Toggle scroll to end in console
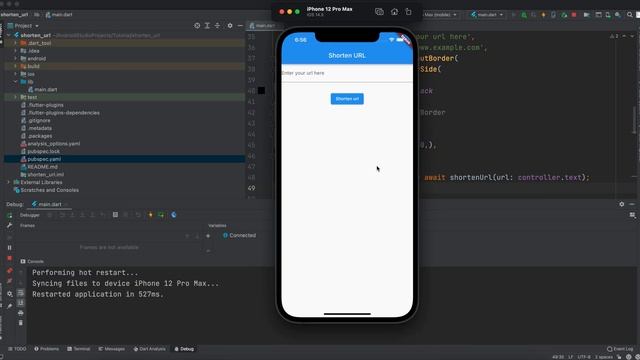Viewport: 640px width, 360px height. (x=21, y=303)
